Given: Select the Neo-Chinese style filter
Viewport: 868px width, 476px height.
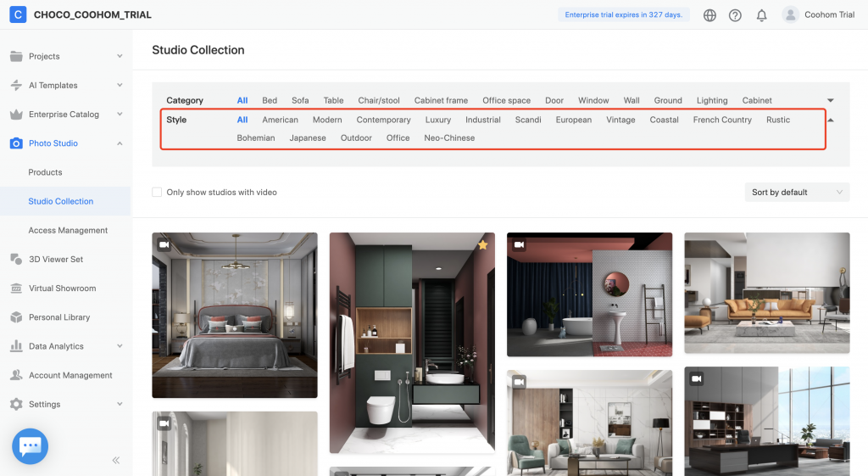Looking at the screenshot, I should point(449,138).
